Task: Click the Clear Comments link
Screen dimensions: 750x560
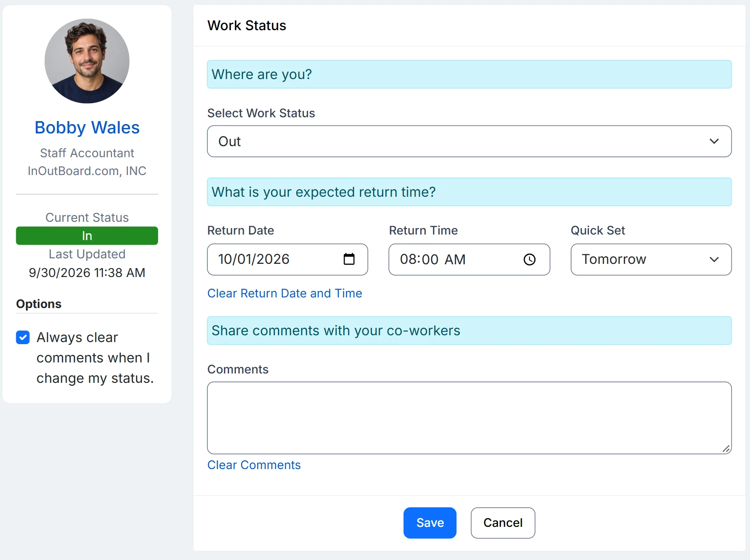Action: coord(254,465)
